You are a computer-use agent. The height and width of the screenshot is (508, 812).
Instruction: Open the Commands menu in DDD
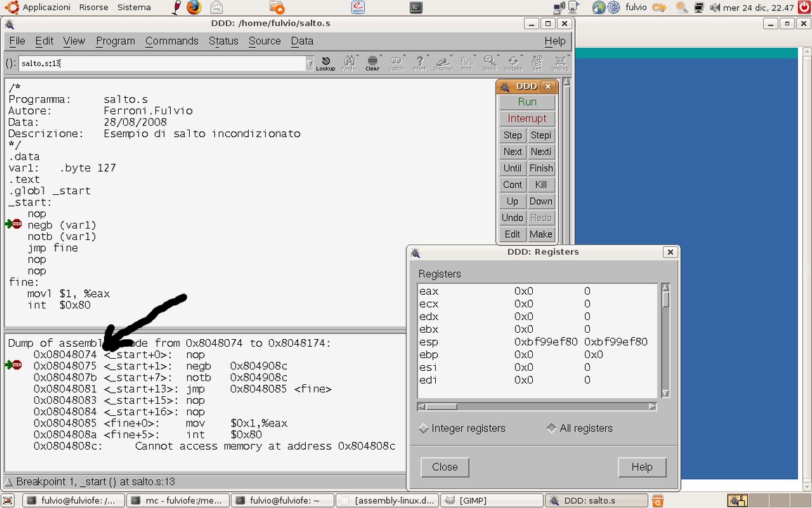tap(172, 41)
